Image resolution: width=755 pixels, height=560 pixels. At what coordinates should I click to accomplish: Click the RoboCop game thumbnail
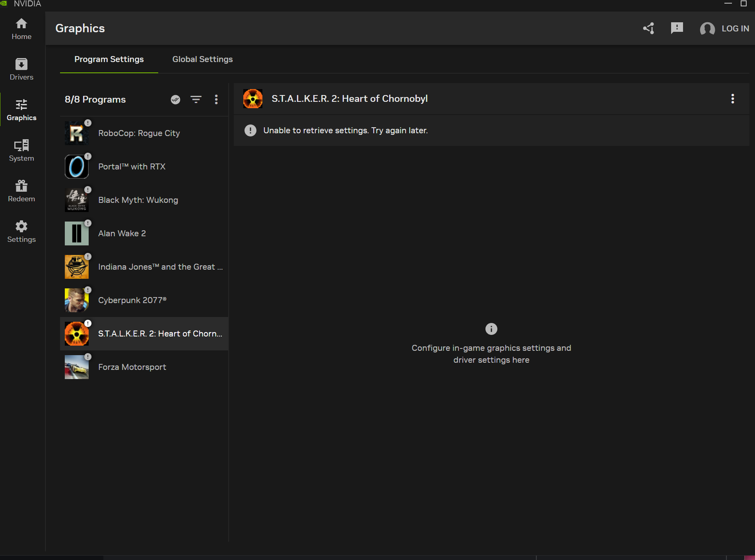77,133
